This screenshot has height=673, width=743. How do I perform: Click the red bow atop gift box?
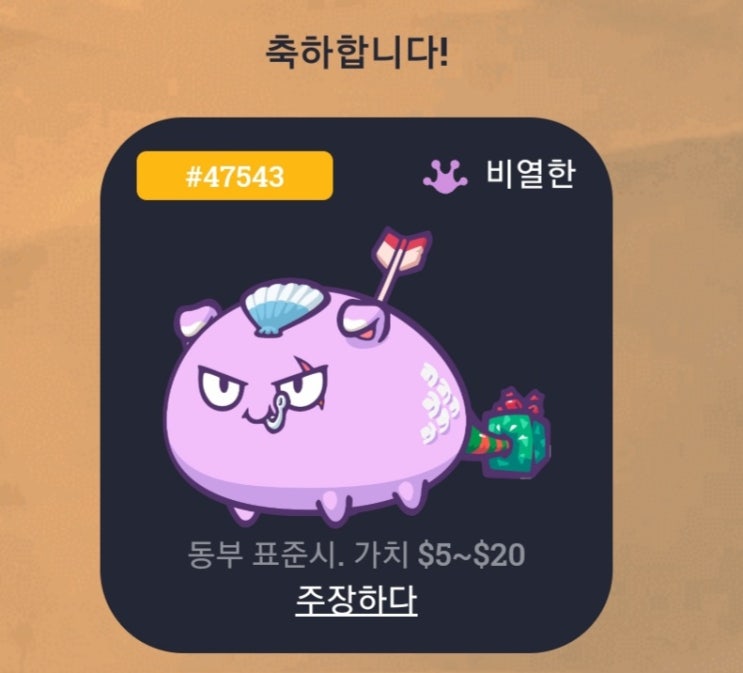click(x=519, y=401)
